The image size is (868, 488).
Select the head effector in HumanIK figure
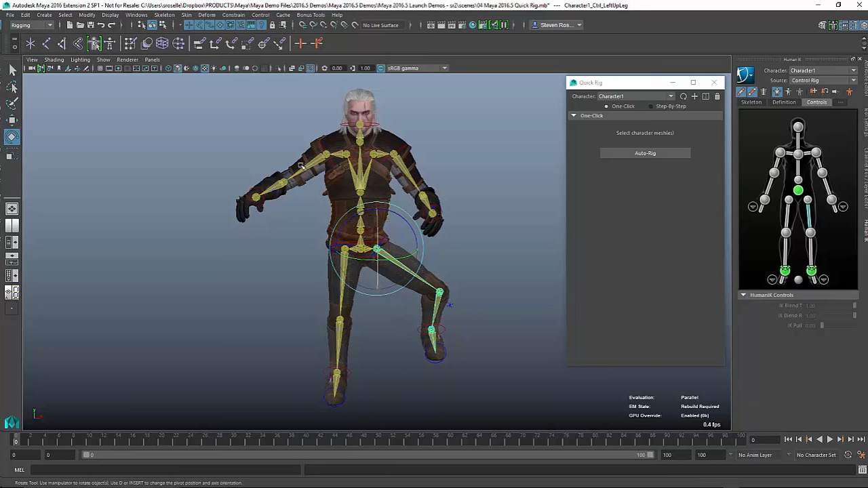798,127
